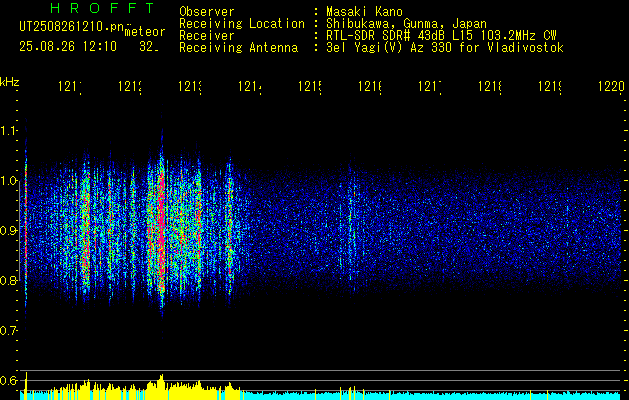Click the '1215' time axis label

(310, 86)
